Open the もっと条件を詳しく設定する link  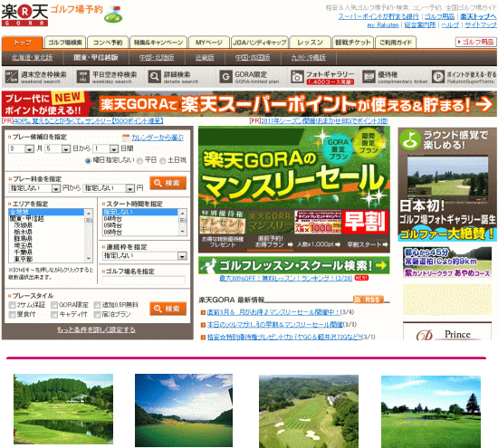pyautogui.click(x=96, y=329)
